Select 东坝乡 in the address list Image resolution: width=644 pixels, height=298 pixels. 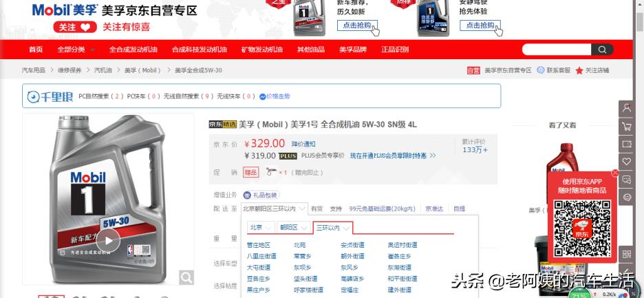point(302,267)
